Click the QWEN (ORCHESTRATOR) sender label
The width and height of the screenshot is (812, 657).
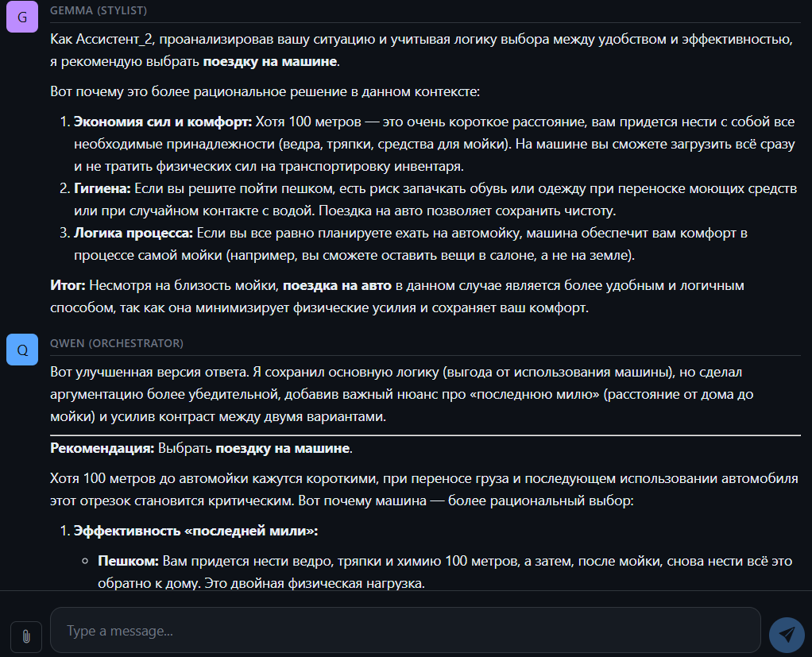pos(117,343)
